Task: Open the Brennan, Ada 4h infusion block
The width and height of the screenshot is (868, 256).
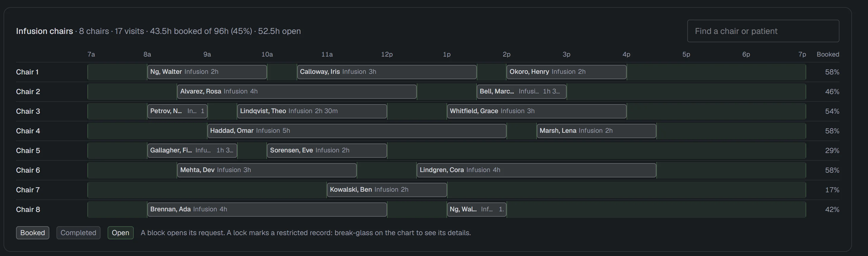Action: (x=267, y=210)
